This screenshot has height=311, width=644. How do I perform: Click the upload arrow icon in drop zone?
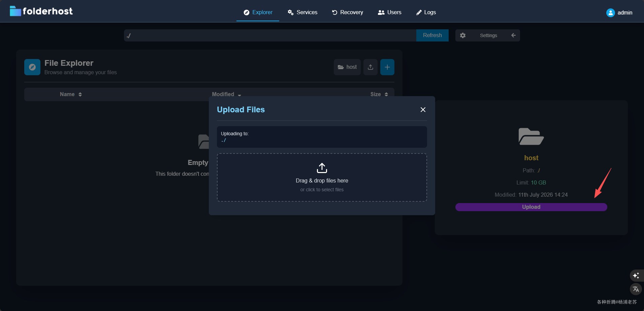tap(322, 168)
